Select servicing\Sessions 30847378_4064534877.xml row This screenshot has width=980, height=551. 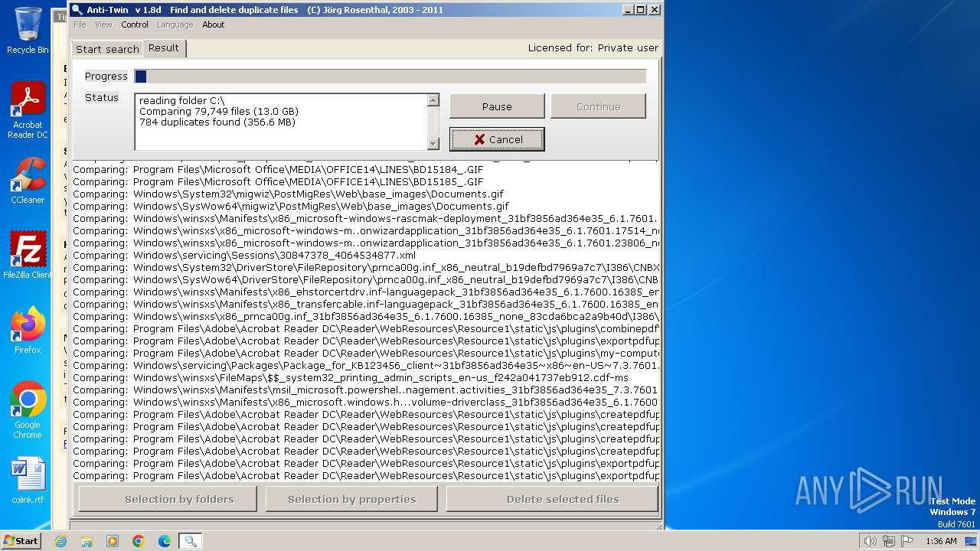point(365,256)
